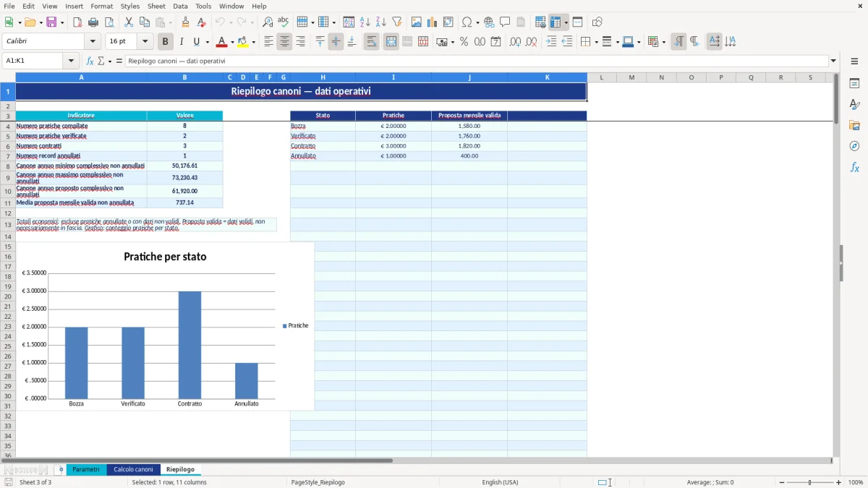Click the Sort Descending icon
The width and height of the screenshot is (868, 488).
[x=381, y=22]
